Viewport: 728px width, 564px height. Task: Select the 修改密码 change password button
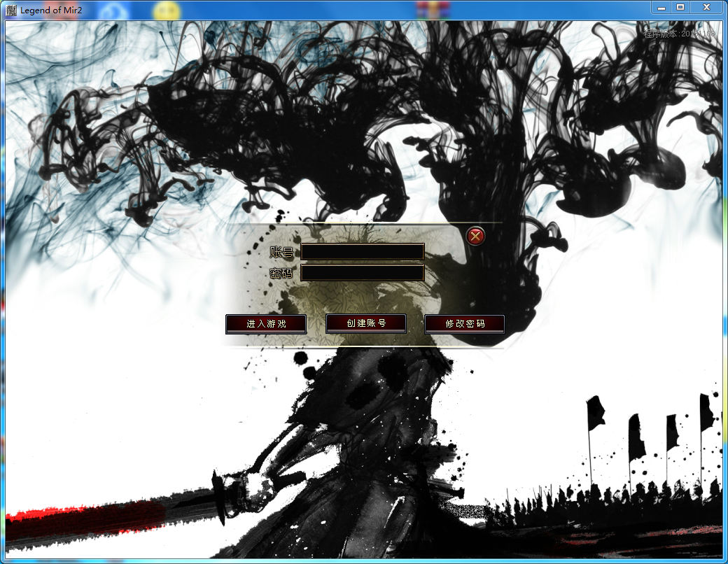465,323
